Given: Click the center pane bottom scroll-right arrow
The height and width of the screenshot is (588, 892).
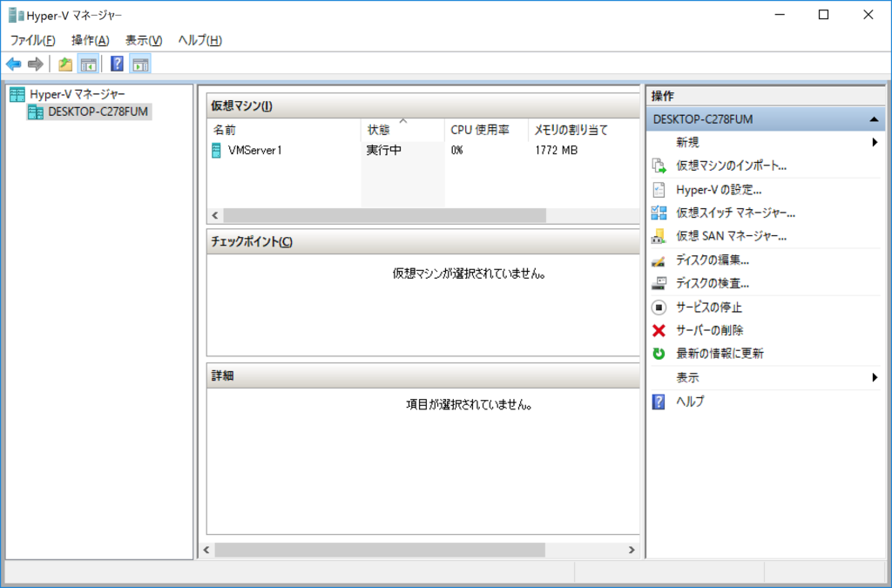Looking at the screenshot, I should 632,550.
